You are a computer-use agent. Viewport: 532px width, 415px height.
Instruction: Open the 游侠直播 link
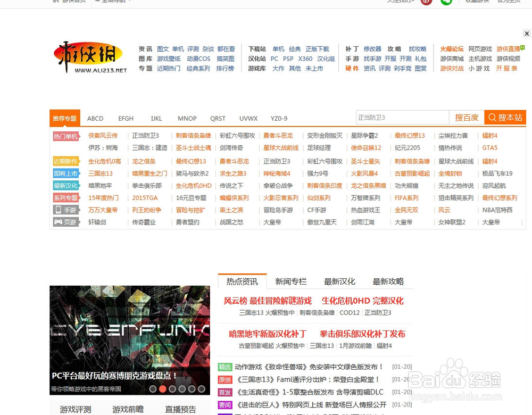(x=508, y=49)
